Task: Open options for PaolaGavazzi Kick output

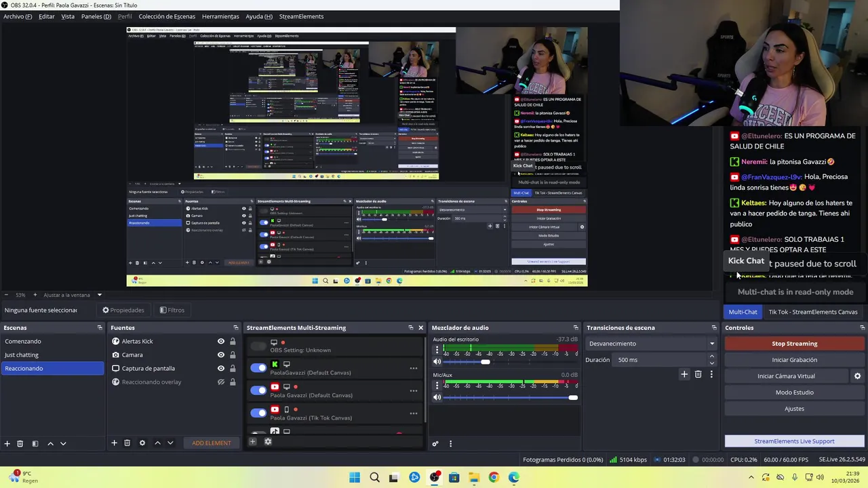Action: pos(413,368)
